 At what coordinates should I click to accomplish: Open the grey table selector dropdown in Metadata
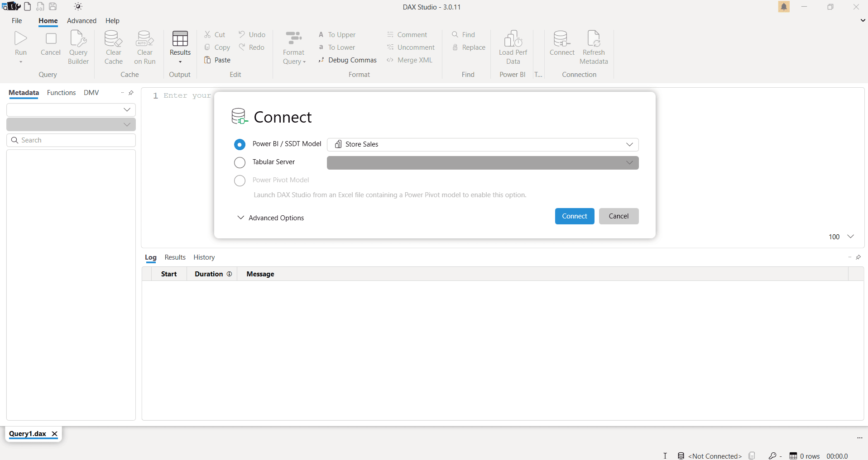[71, 124]
